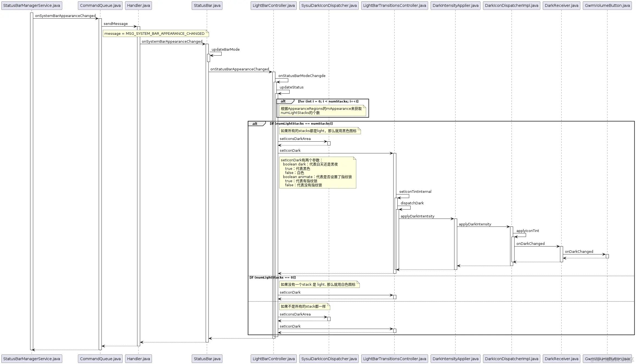Image resolution: width=636 pixels, height=364 pixels.
Task: Click the top CommandQueue.java participant box
Action: 100,5
